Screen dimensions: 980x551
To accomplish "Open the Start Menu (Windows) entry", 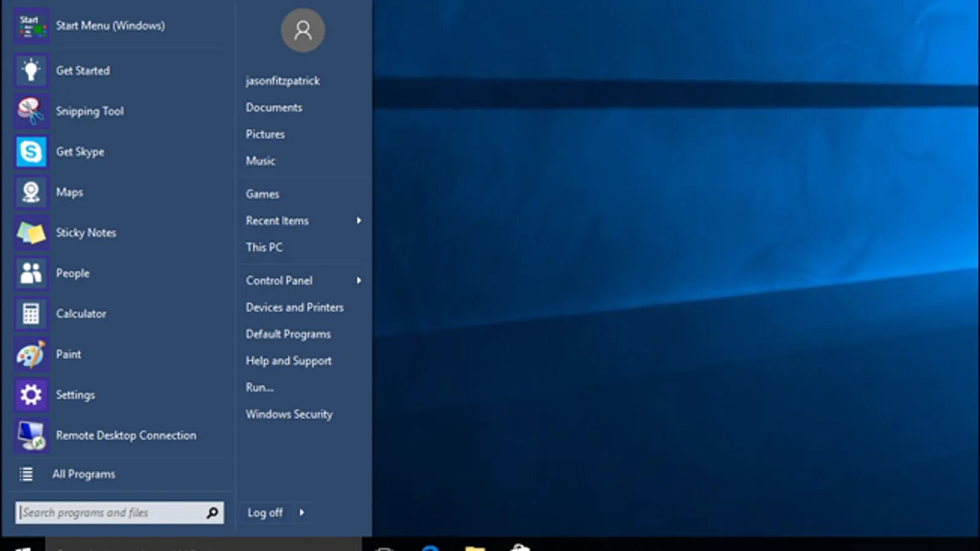I will coord(119,26).
